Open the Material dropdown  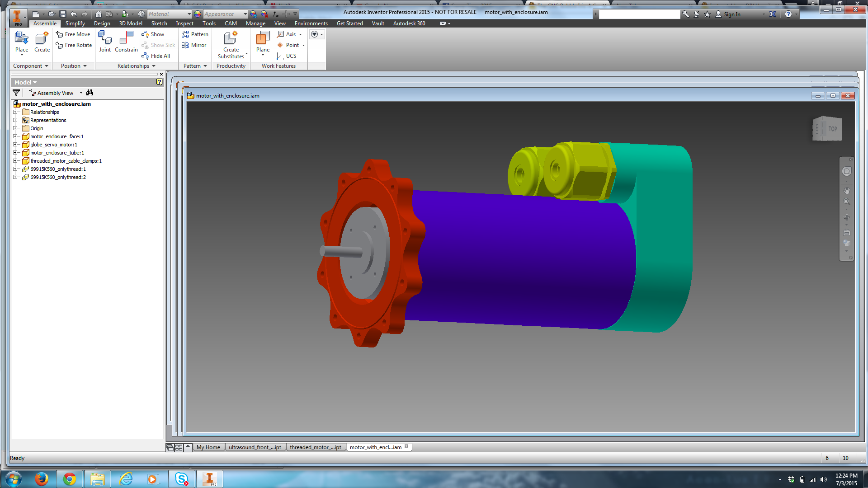189,14
